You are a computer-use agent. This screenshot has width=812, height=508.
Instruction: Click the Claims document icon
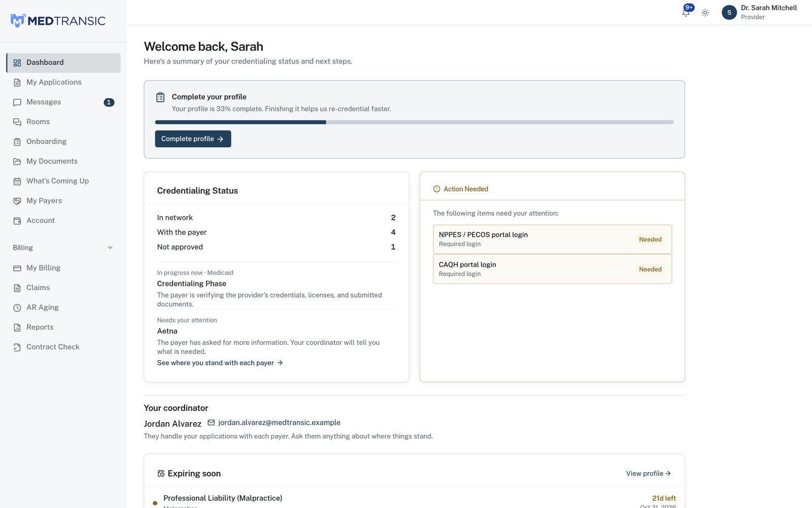17,288
